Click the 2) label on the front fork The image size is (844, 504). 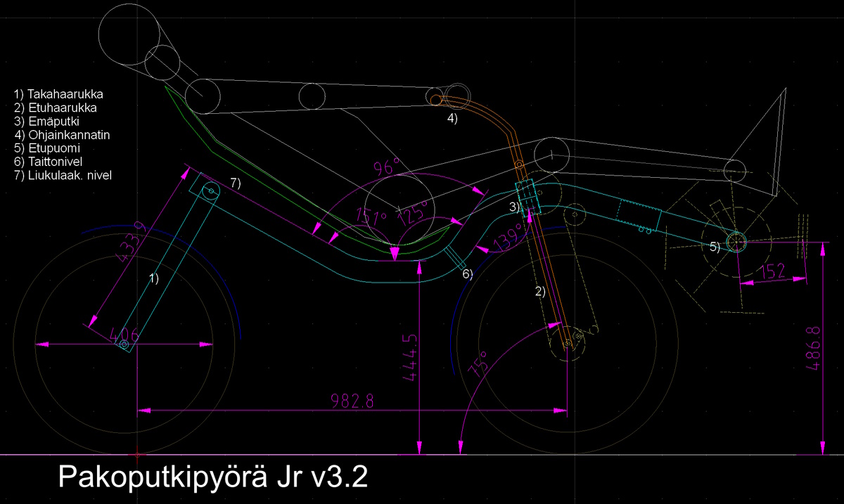click(541, 292)
